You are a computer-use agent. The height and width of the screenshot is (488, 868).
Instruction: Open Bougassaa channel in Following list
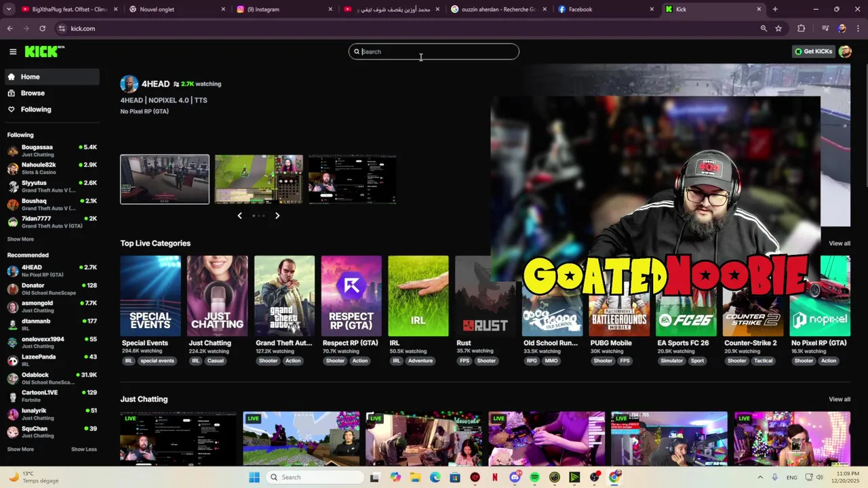click(x=52, y=150)
